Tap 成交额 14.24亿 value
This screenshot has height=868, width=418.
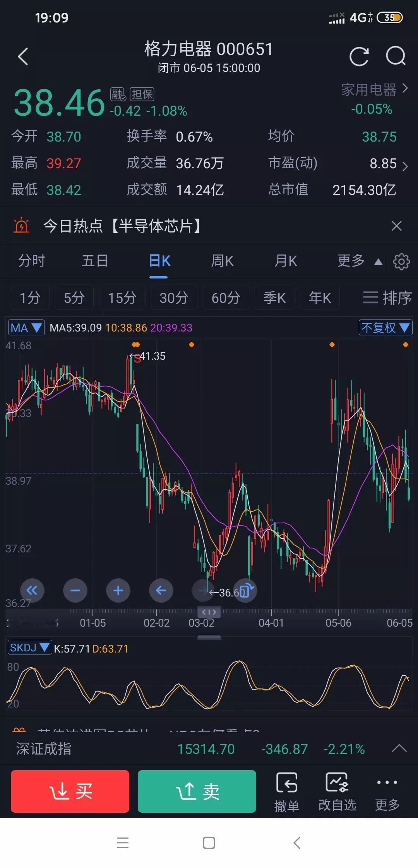tap(200, 190)
